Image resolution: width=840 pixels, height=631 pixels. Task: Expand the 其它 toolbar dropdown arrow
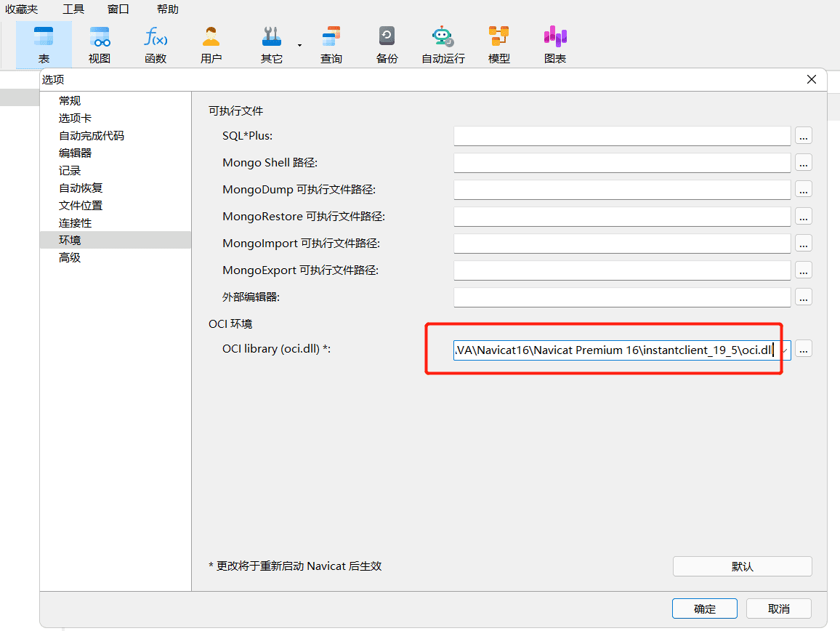tap(299, 45)
